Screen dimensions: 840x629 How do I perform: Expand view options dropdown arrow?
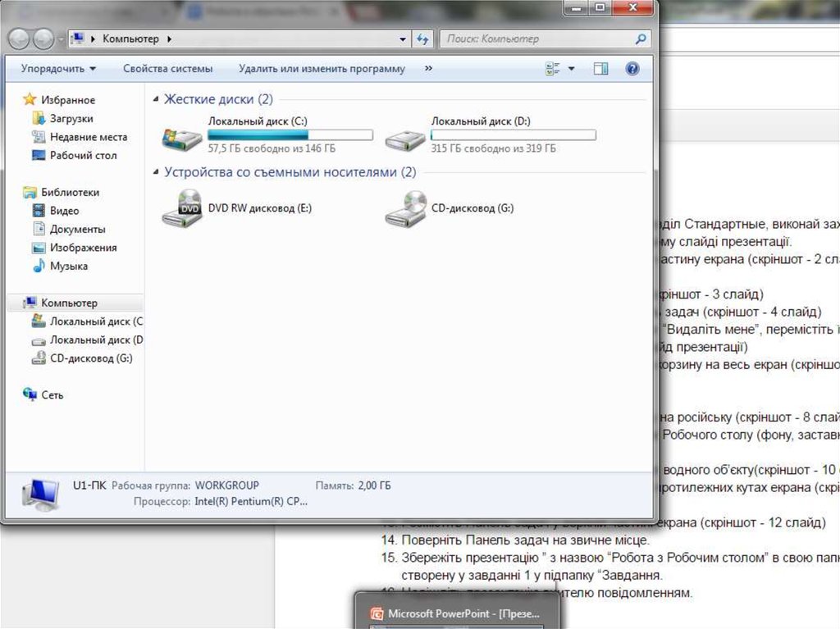(572, 69)
